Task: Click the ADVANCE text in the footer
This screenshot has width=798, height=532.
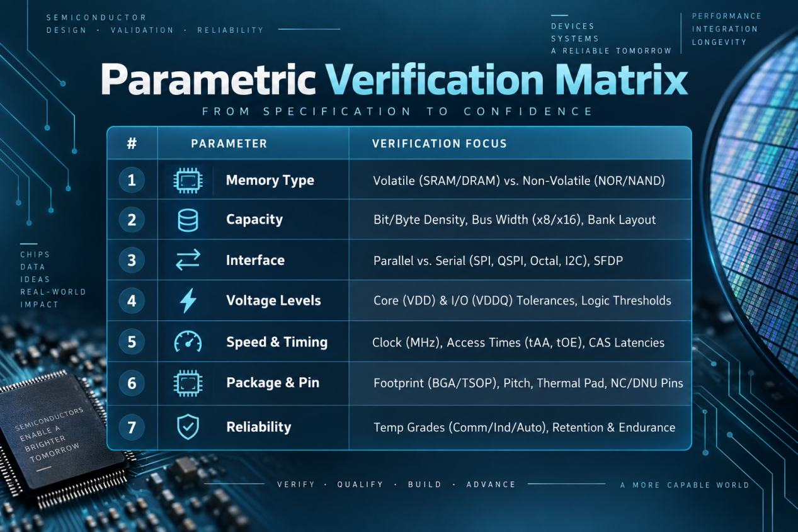Action: [491, 485]
